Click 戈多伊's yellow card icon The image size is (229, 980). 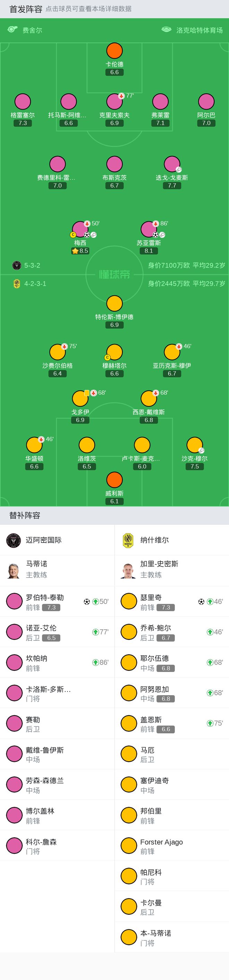(x=87, y=393)
